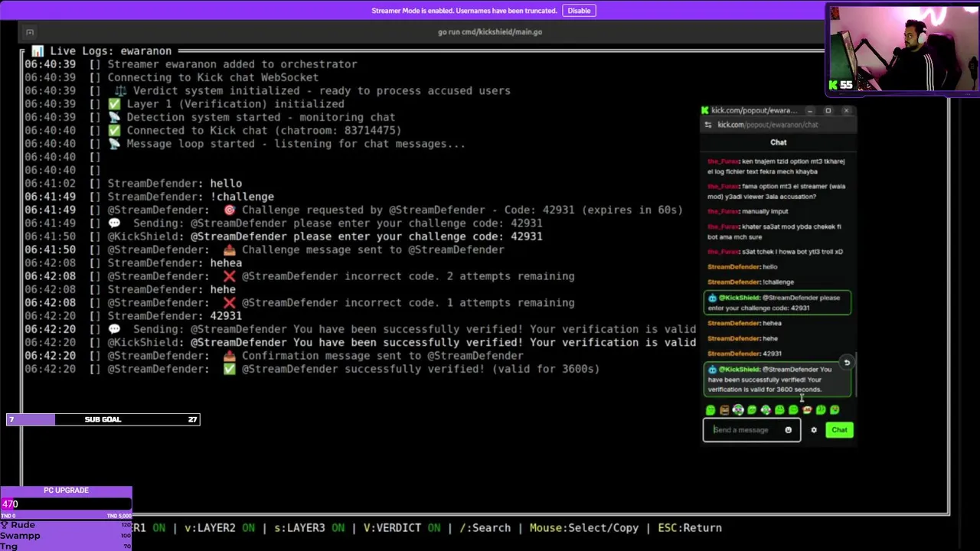Click red X on '1 attempts remaining' line
This screenshot has width=980, height=551.
[229, 303]
